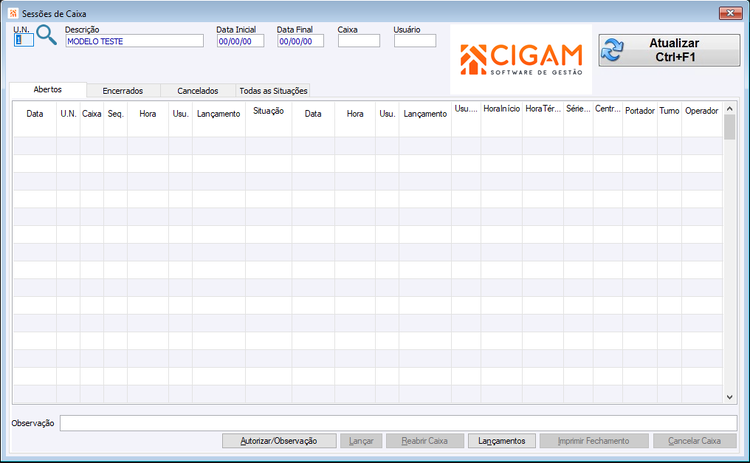Click the Operador column header
The height and width of the screenshot is (463, 750).
tap(702, 111)
